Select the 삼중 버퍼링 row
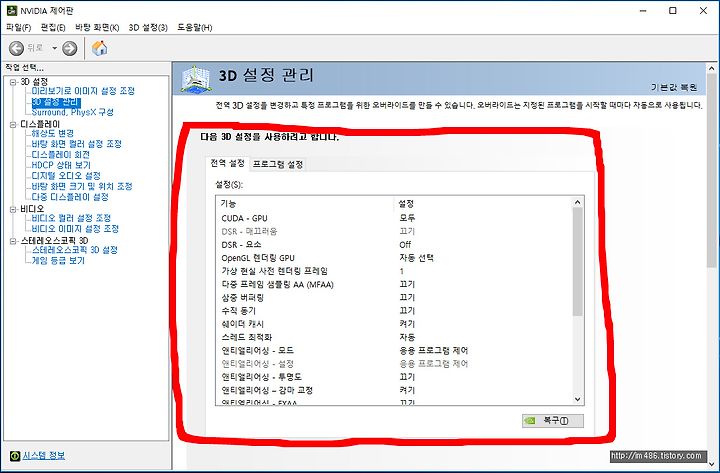Screen dimensions: 720x473 (394, 298)
